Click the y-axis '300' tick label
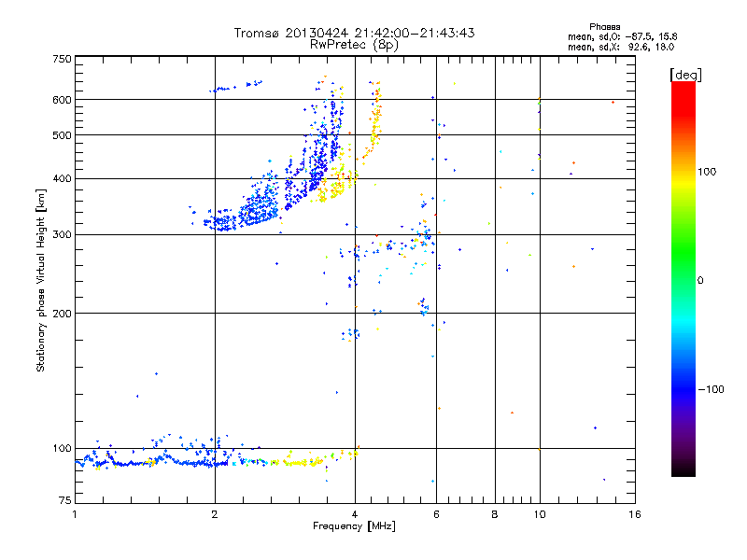Viewport: 747px width, 560px height. tap(62, 234)
